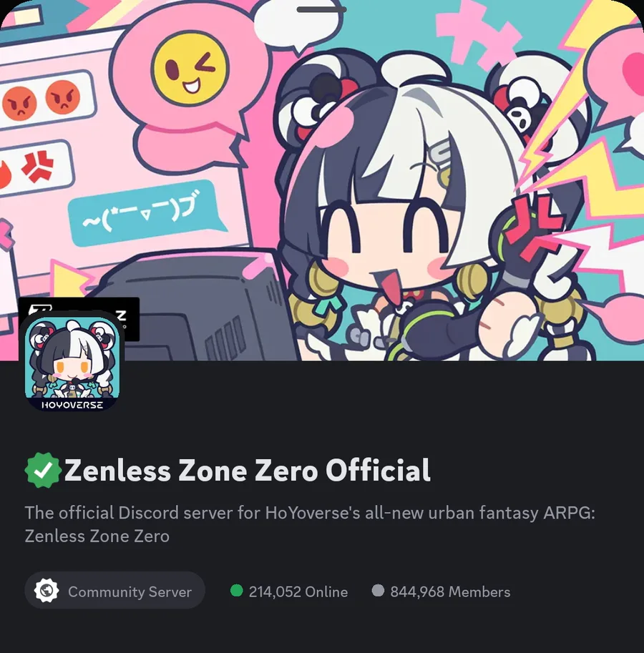
Task: Tap the HOYOVERSE label on server avatar
Action: (72, 405)
